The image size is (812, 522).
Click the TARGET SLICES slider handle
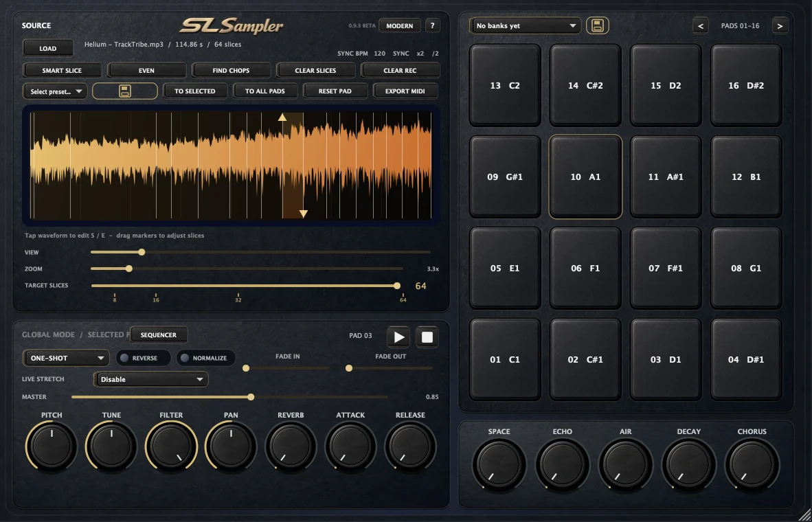[x=396, y=285]
